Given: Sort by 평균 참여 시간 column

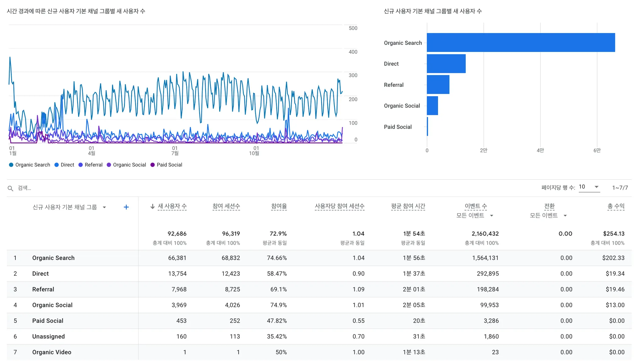Looking at the screenshot, I should point(408,206).
